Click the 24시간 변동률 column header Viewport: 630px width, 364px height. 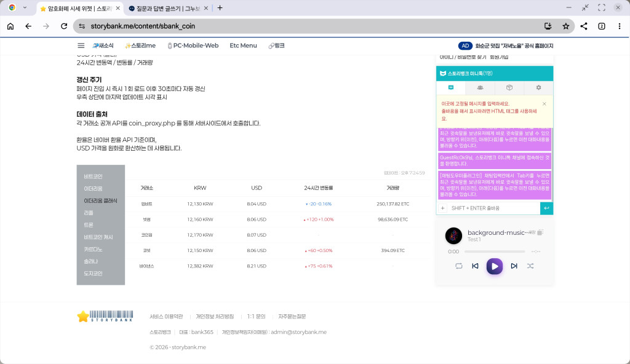(x=319, y=188)
